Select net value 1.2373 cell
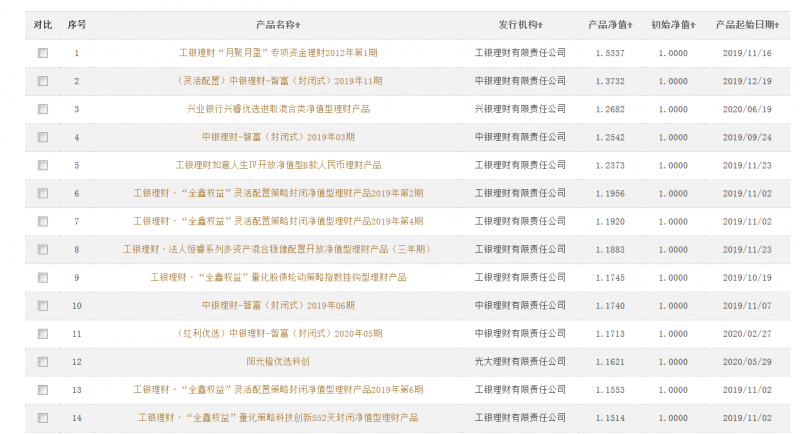Image resolution: width=800 pixels, height=435 pixels. [610, 165]
